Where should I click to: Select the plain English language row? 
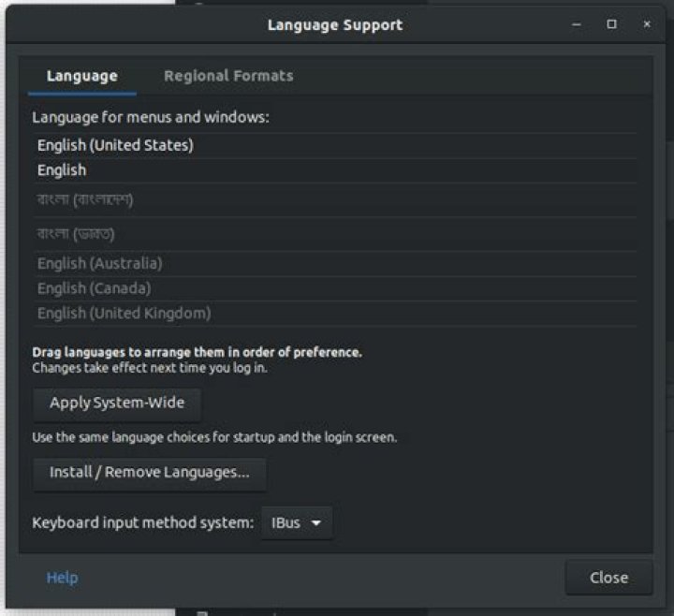(335, 170)
